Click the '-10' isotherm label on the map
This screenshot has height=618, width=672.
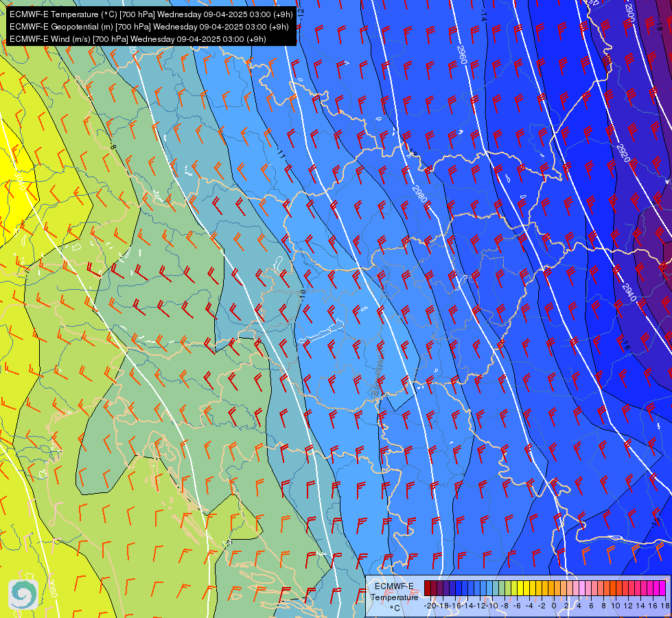(303, 296)
